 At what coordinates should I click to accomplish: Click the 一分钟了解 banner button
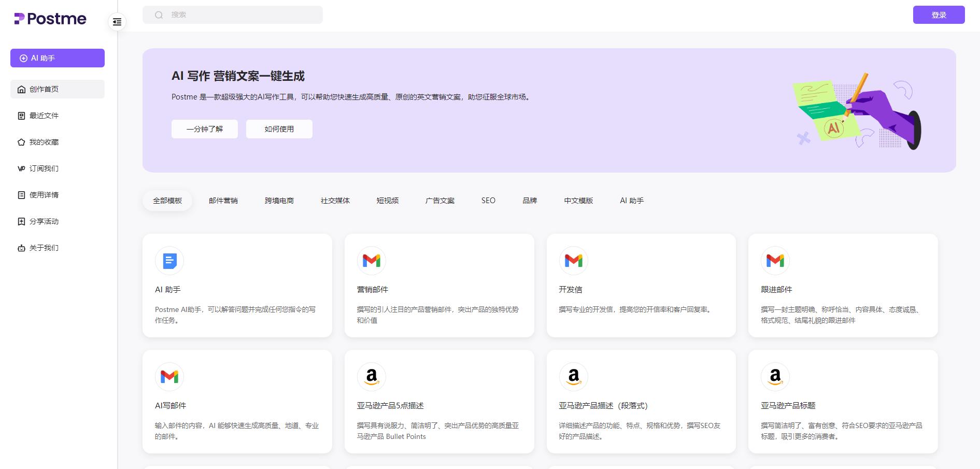coord(205,129)
